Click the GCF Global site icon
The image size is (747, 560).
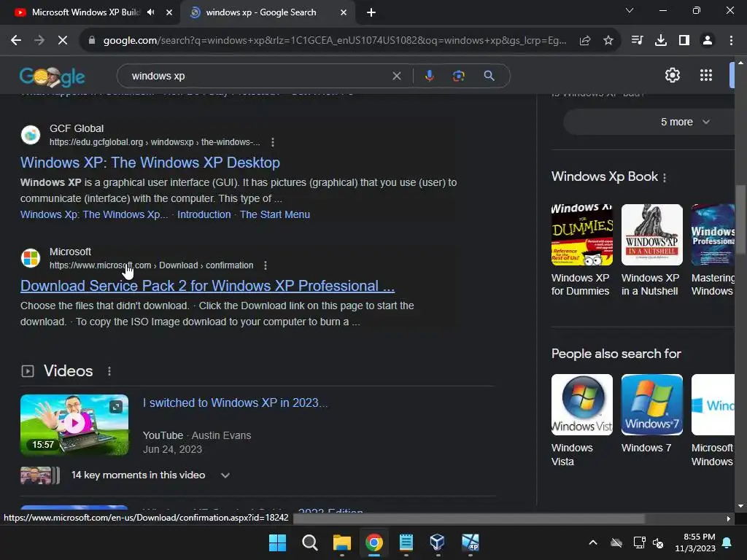coord(31,135)
